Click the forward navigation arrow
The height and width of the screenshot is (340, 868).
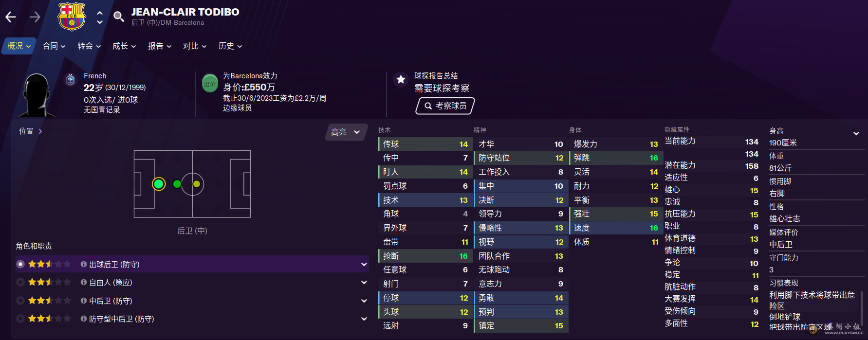click(x=35, y=17)
